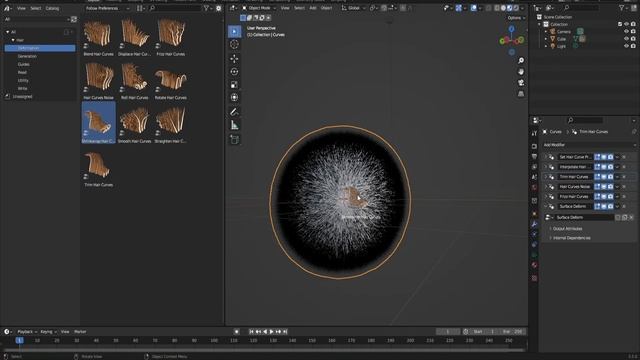Image resolution: width=640 pixels, height=360 pixels.
Task: Activate the Cursor tool in viewport toolbar
Action: [234, 44]
